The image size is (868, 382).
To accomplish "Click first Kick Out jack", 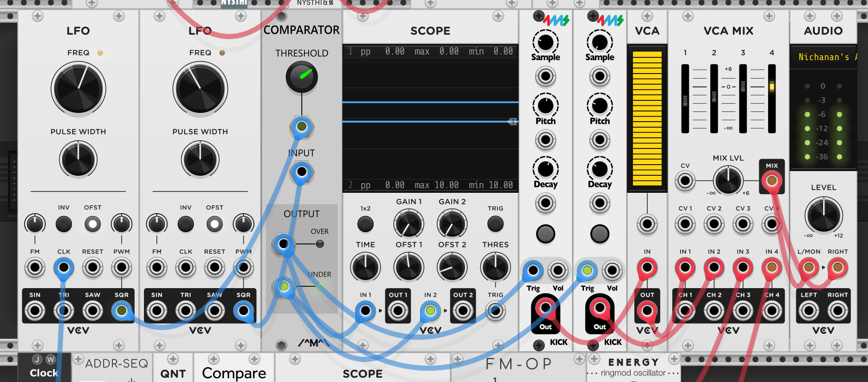I will point(546,307).
